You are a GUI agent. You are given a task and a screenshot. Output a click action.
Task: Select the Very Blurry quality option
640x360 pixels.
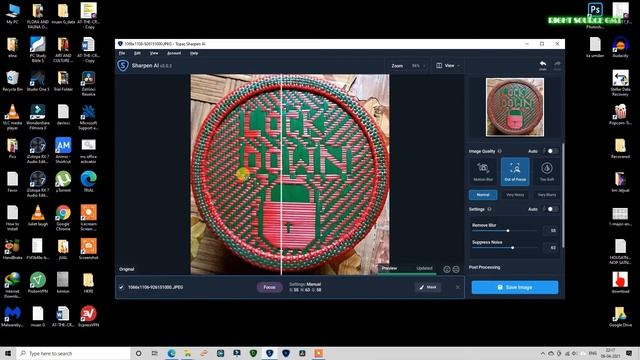pyautogui.click(x=547, y=195)
